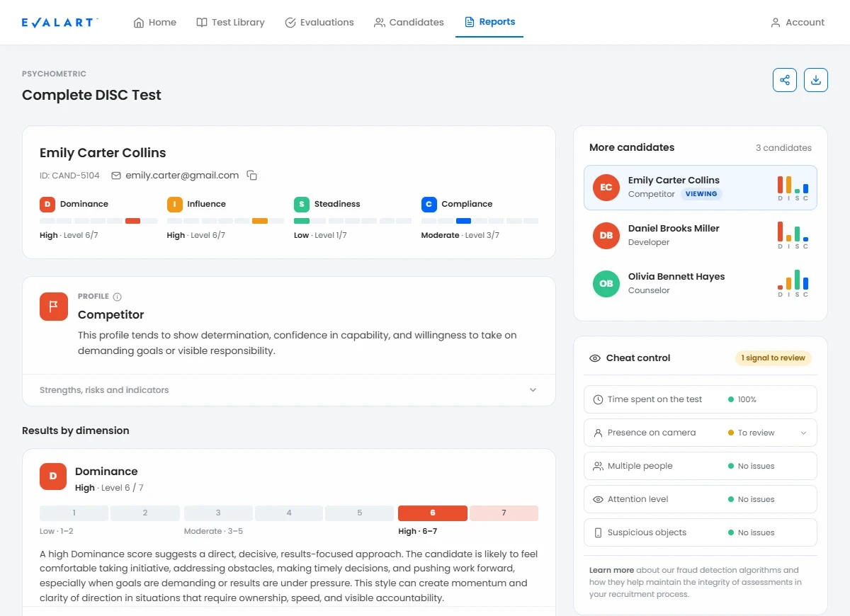Click the share report icon button

tap(785, 80)
